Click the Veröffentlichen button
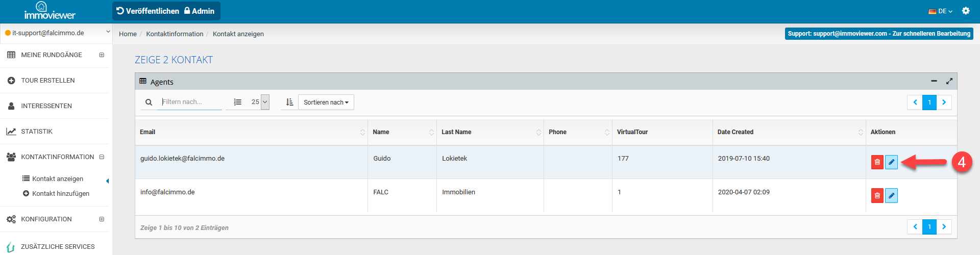Viewport: 980px width, 255px height. (x=148, y=11)
